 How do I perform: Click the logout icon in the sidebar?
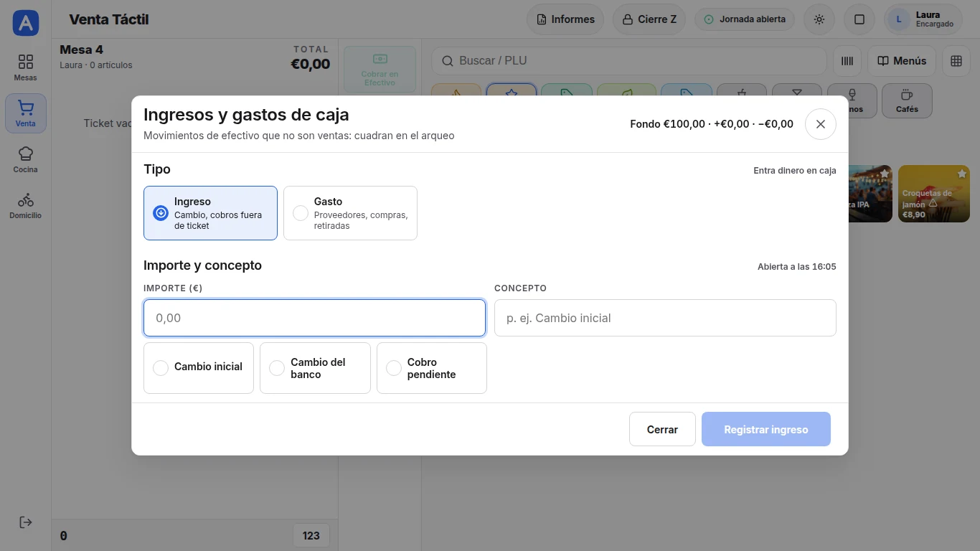coord(26,522)
